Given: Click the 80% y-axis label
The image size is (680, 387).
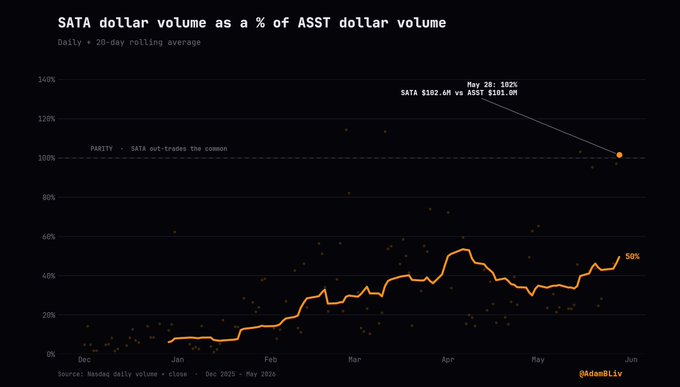Looking at the screenshot, I should click(x=48, y=197).
